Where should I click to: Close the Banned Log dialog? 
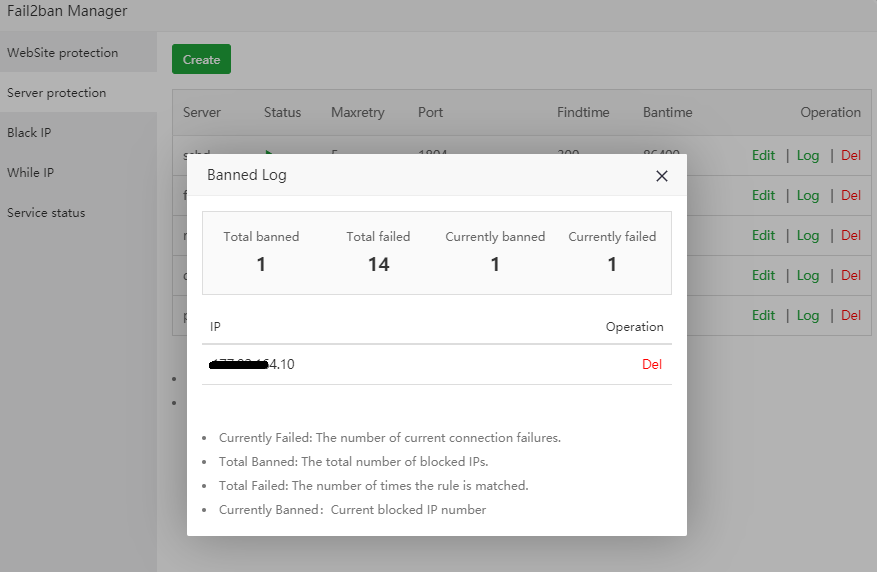coord(661,176)
